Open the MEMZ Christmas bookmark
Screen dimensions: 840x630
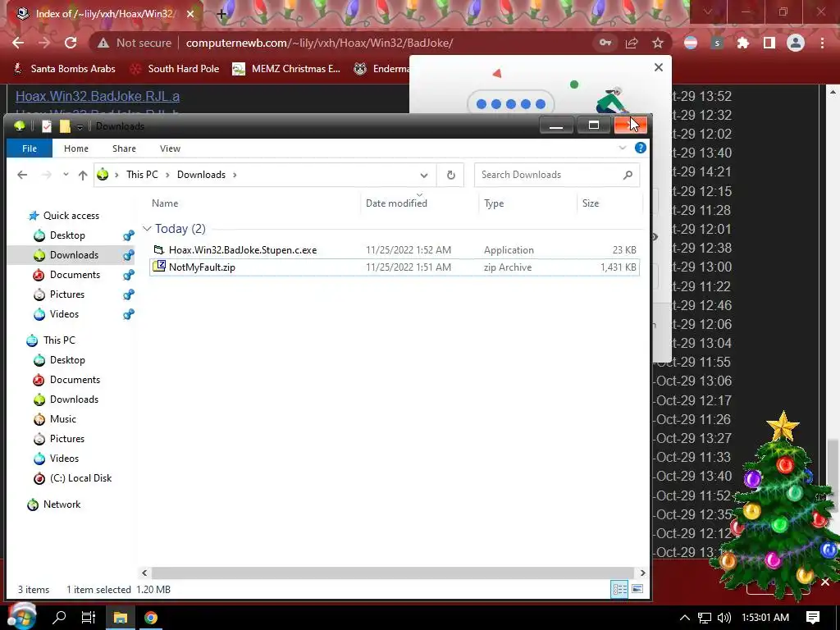286,69
